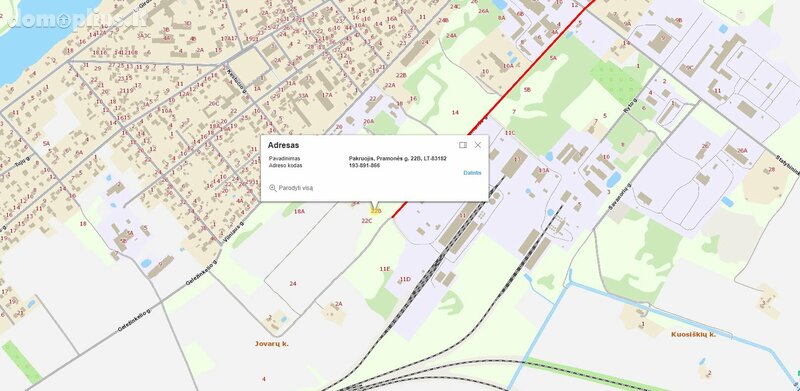Select parcel 11D near the railway
Image resolution: width=800 pixels, height=391 pixels.
[x=405, y=279]
